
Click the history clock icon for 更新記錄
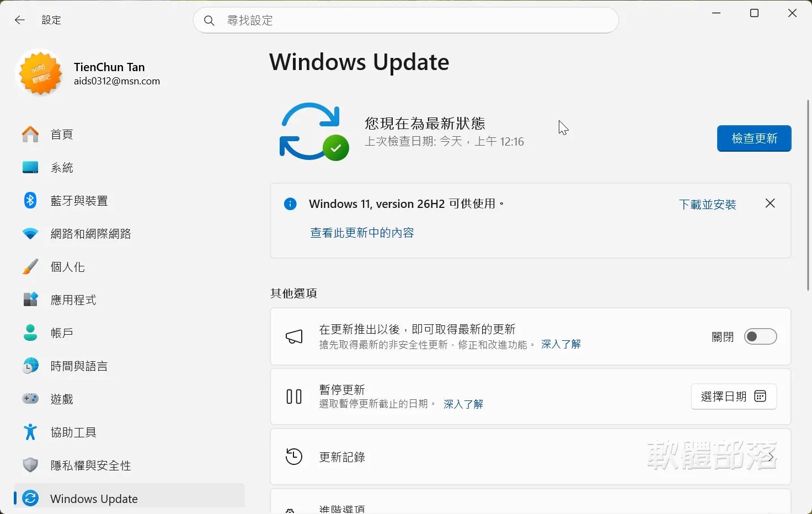[294, 457]
